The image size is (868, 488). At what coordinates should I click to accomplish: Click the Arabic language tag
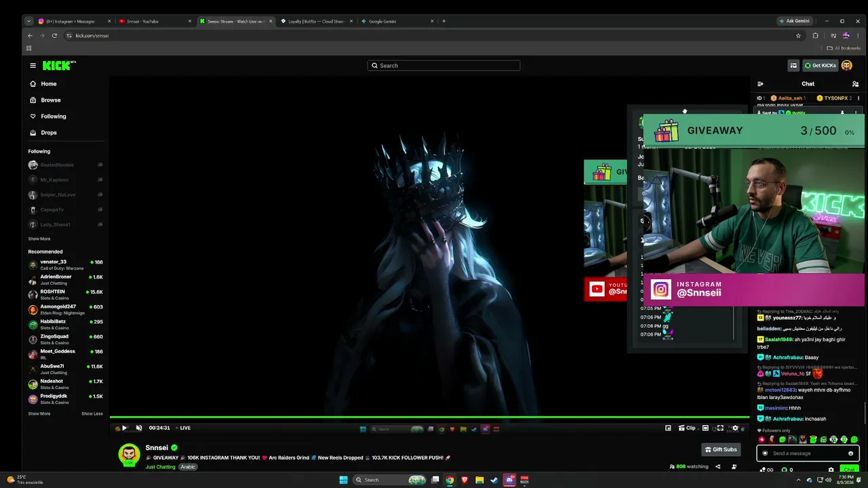[x=188, y=467]
